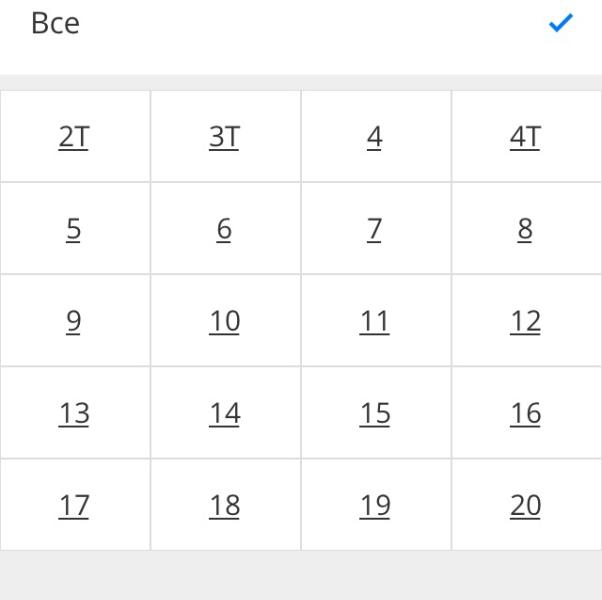The width and height of the screenshot is (602, 600).
Task: Select size 8
Action: pos(525,230)
